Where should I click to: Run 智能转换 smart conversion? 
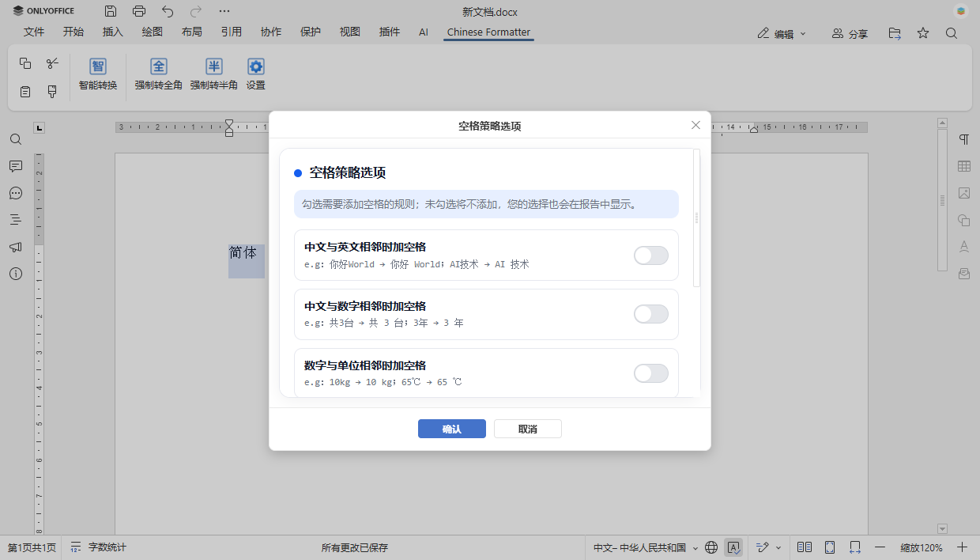(98, 74)
